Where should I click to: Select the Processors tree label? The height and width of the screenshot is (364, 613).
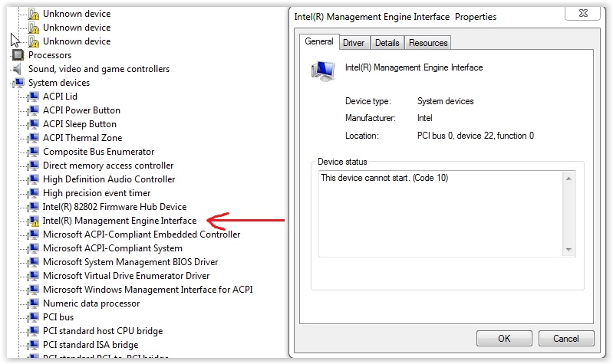[x=50, y=55]
